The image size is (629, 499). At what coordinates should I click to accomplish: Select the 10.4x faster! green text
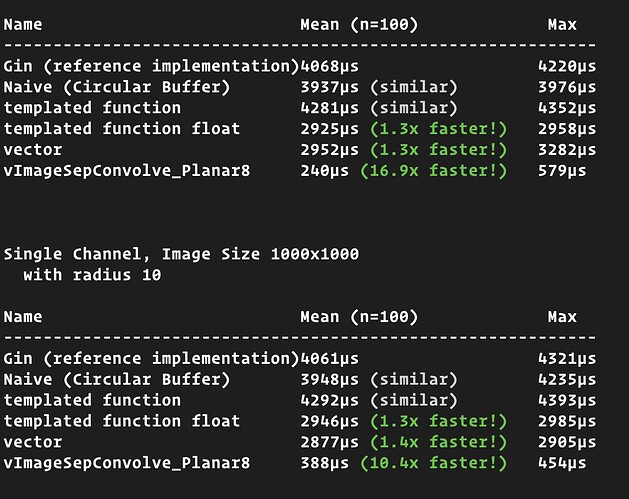437,463
